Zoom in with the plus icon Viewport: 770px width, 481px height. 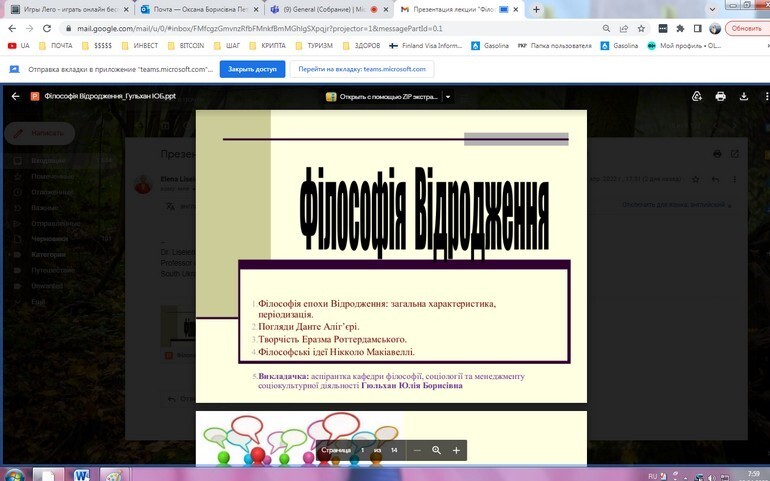tap(456, 451)
